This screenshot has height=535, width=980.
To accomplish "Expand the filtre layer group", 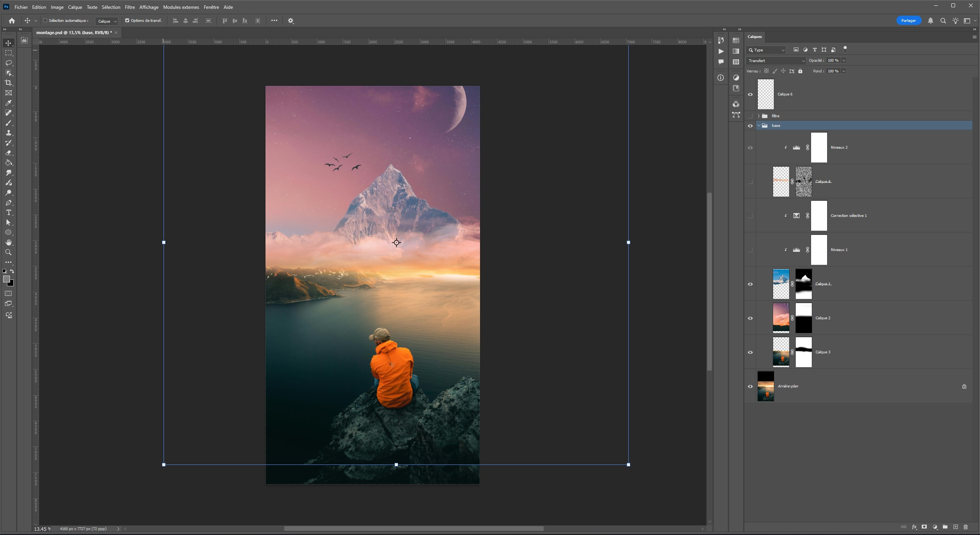I will (759, 116).
